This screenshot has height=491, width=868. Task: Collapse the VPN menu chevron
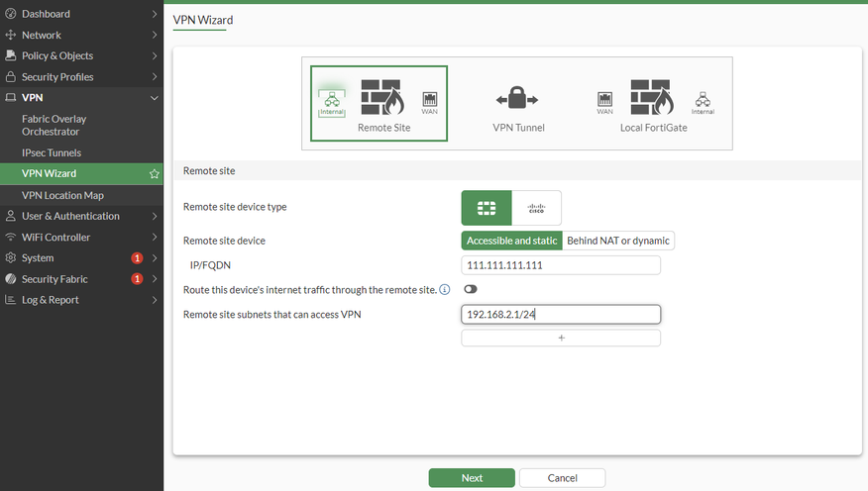tap(155, 98)
